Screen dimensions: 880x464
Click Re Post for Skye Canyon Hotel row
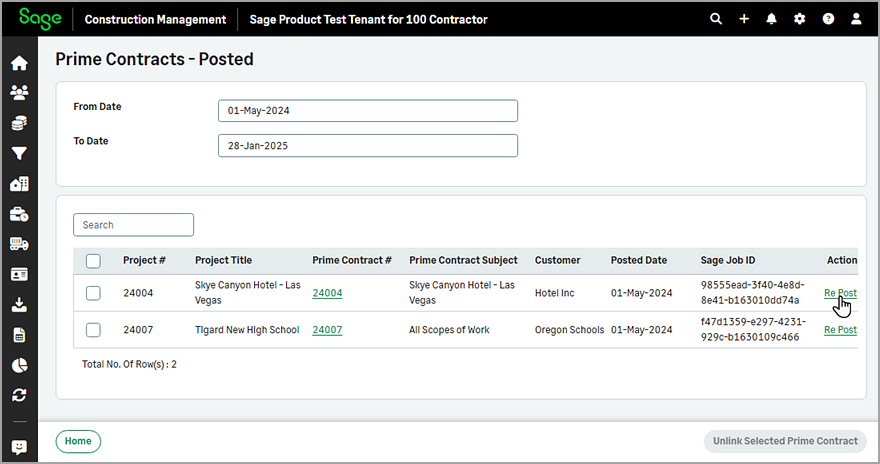[x=840, y=293]
